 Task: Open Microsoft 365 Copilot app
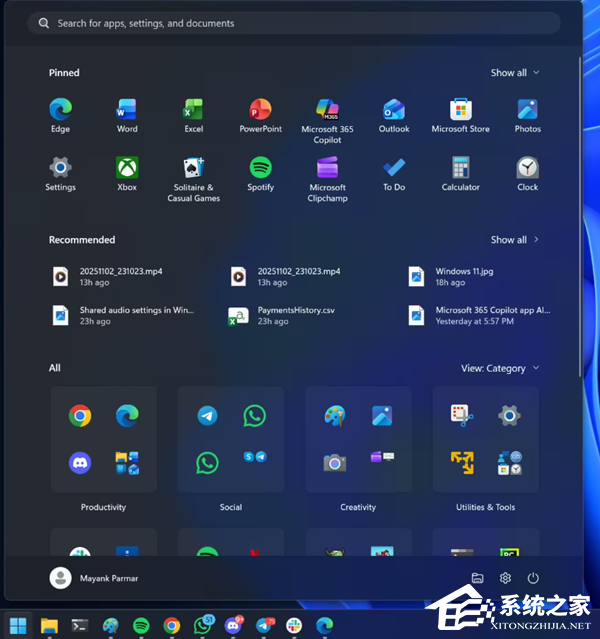[327, 121]
